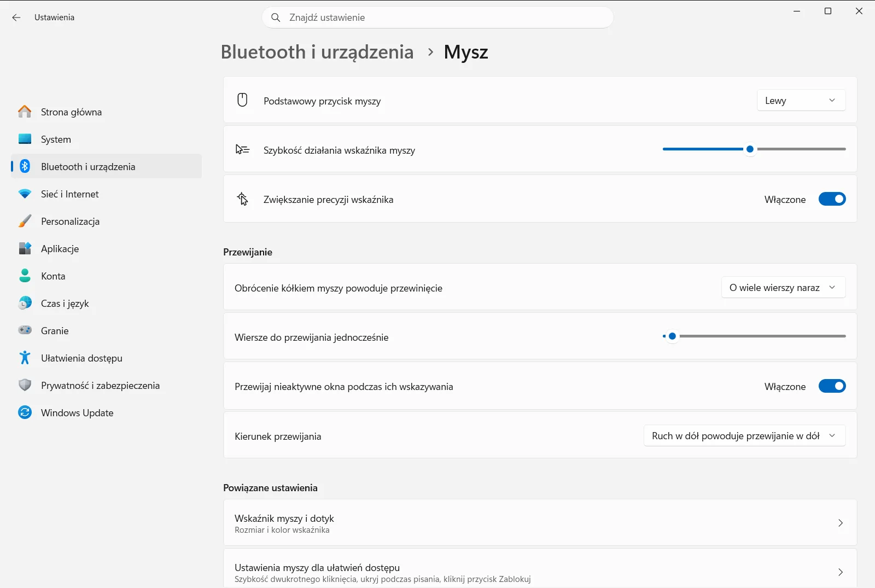The width and height of the screenshot is (875, 588).
Task: Disable Przewijaj nieaktywne okna switch
Action: pos(832,386)
